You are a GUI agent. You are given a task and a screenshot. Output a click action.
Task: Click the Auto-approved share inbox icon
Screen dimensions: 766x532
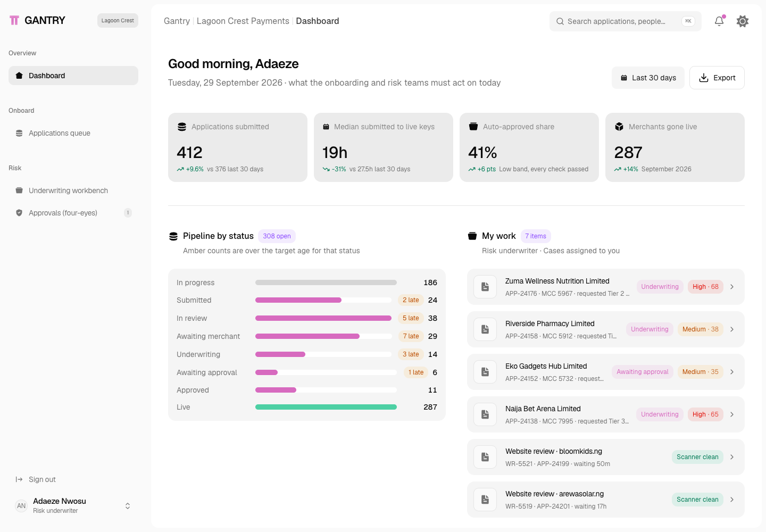(473, 127)
